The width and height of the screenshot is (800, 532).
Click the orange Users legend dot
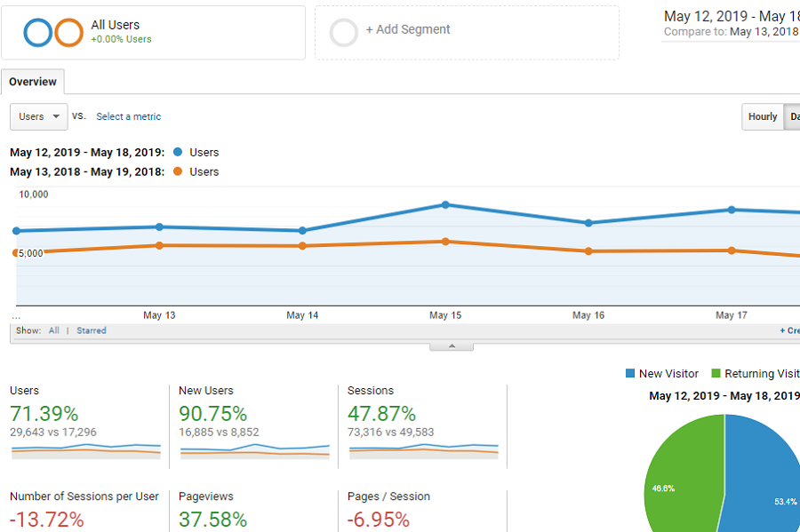click(178, 171)
